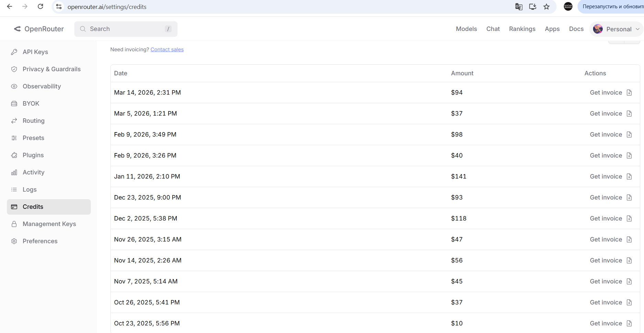Click the Google Translate page icon
Viewport: 644px width, 333px height.
click(519, 7)
